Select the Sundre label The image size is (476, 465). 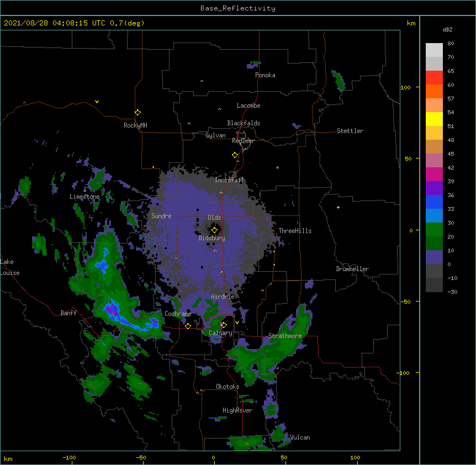(161, 216)
